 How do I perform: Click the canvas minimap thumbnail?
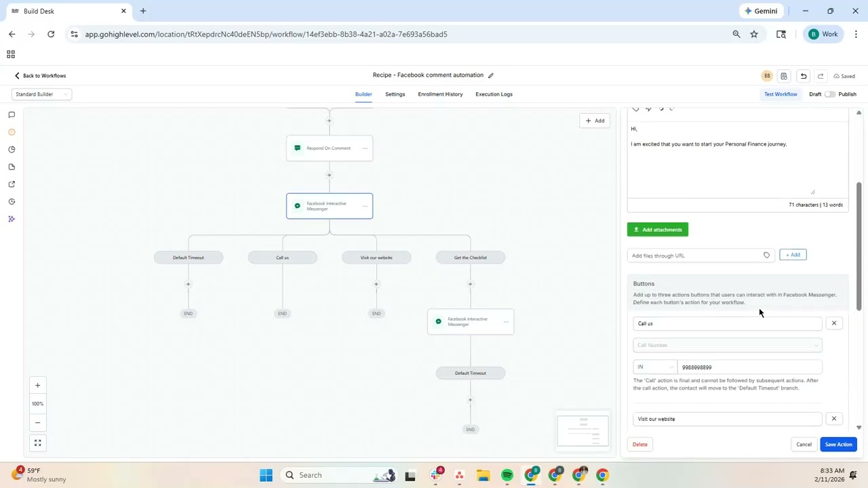[583, 430]
